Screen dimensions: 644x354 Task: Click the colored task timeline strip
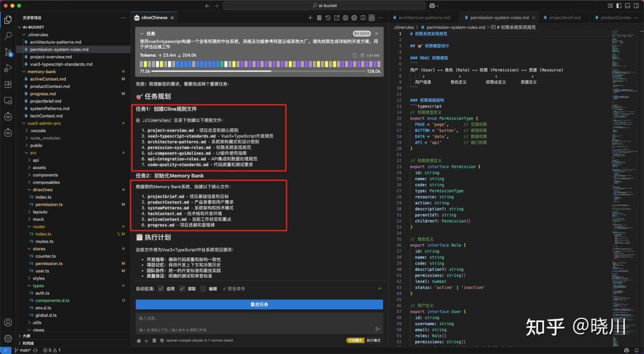pos(260,64)
